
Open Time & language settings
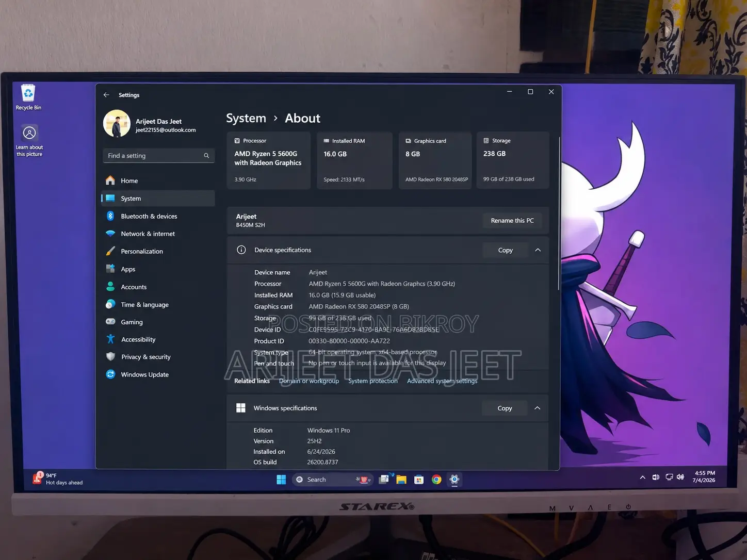coord(158,305)
